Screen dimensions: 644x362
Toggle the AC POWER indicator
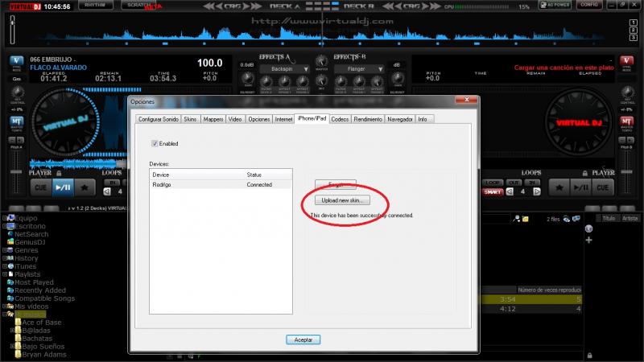(555, 6)
